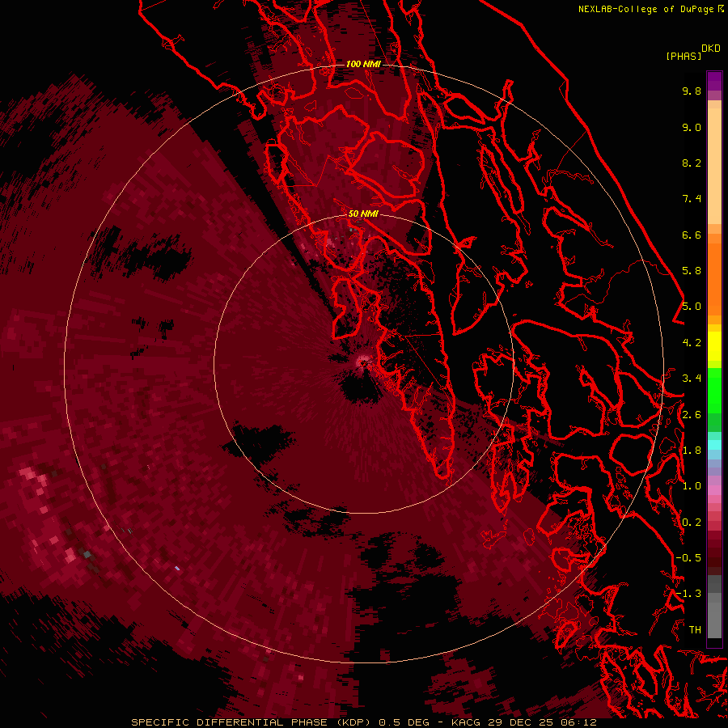Click the 0.2 value on color scale
This screenshot has width=728, height=728.
692,523
